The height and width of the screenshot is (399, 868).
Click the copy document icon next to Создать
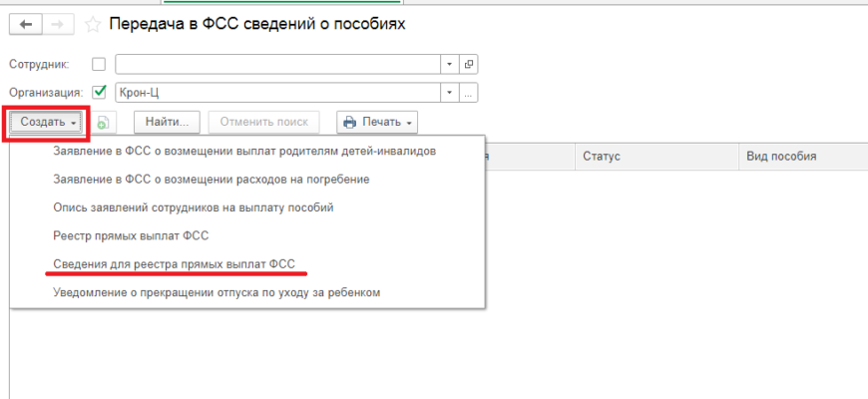103,123
